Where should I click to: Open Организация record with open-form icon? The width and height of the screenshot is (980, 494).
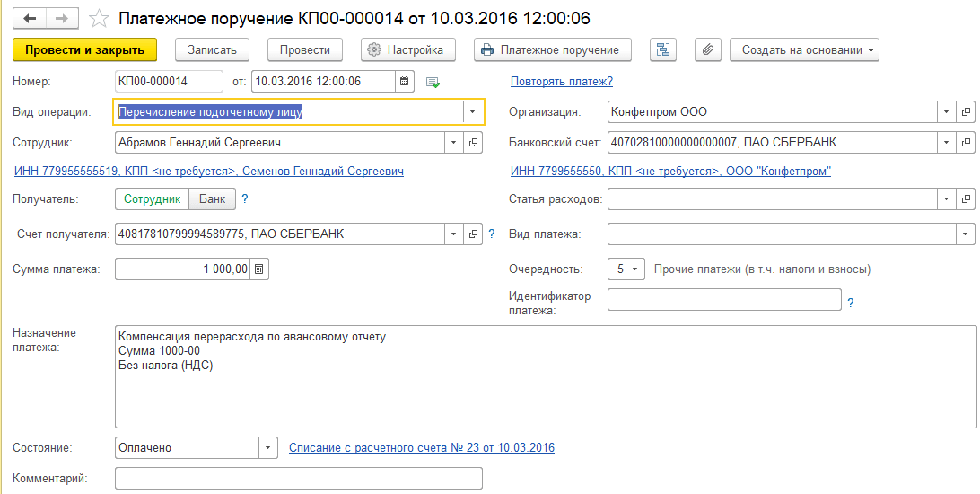(x=966, y=112)
